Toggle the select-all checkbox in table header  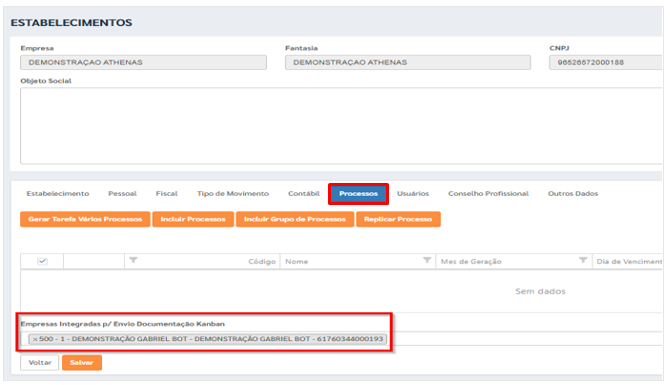point(42,262)
